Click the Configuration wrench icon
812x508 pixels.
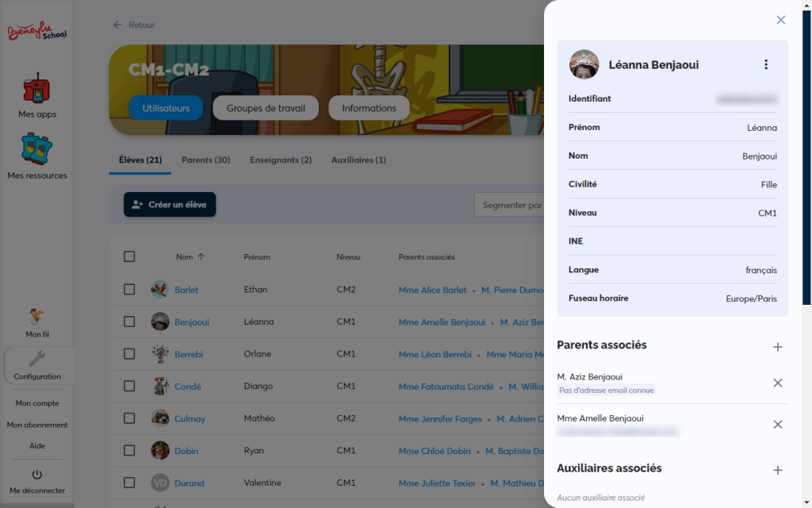click(37, 360)
